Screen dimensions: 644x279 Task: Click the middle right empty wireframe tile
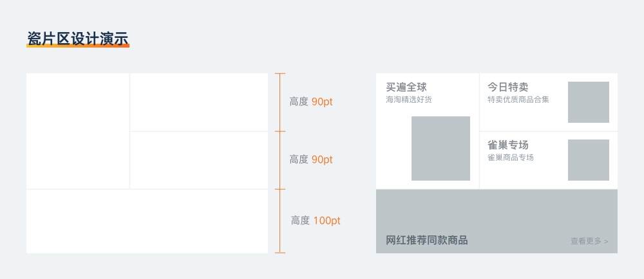click(x=199, y=160)
